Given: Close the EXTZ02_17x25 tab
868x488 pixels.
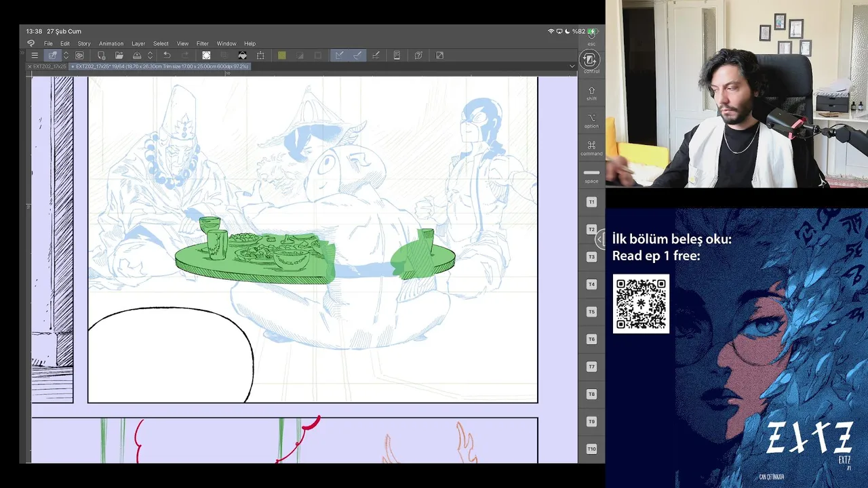Looking at the screenshot, I should pos(30,66).
